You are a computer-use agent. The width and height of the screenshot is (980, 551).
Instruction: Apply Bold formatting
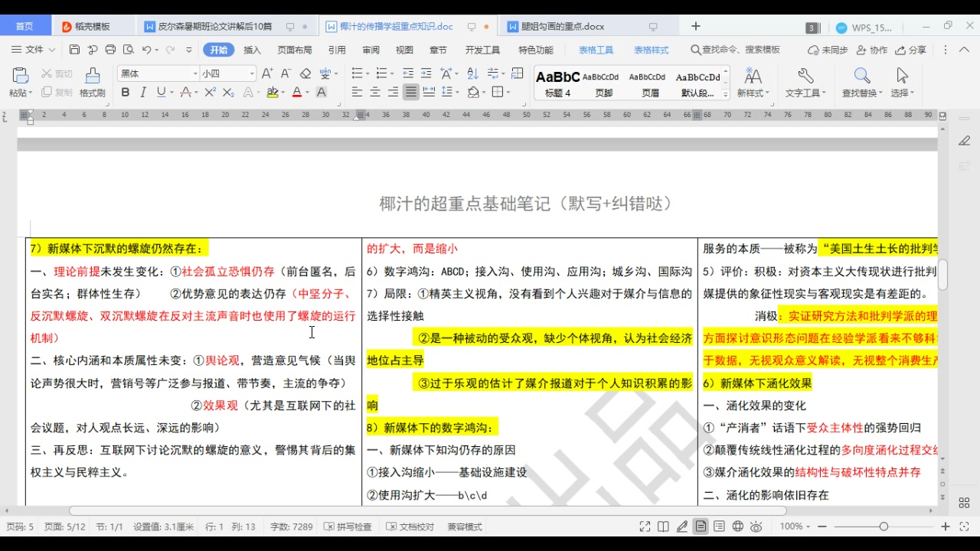pos(125,93)
